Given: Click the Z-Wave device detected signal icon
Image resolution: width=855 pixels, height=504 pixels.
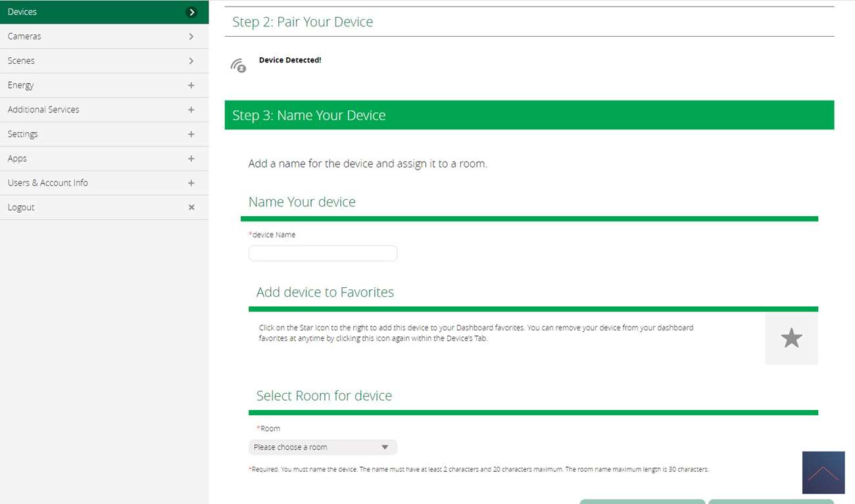Looking at the screenshot, I should pos(238,65).
